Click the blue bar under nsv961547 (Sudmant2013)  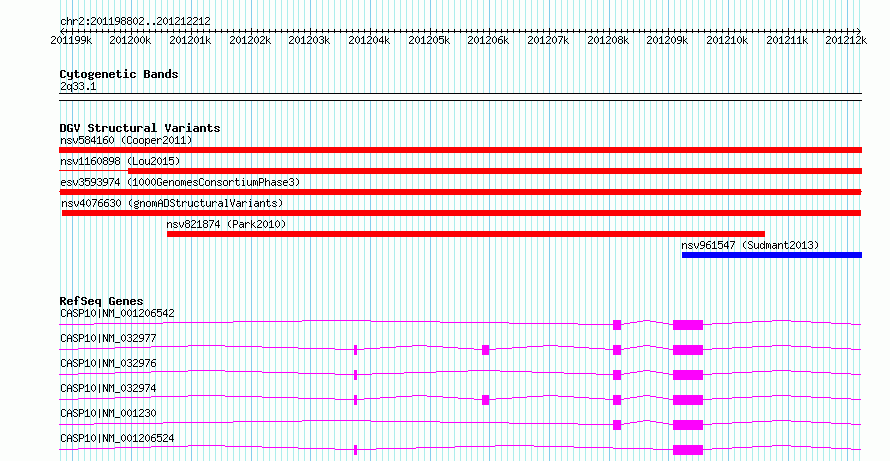[772, 255]
